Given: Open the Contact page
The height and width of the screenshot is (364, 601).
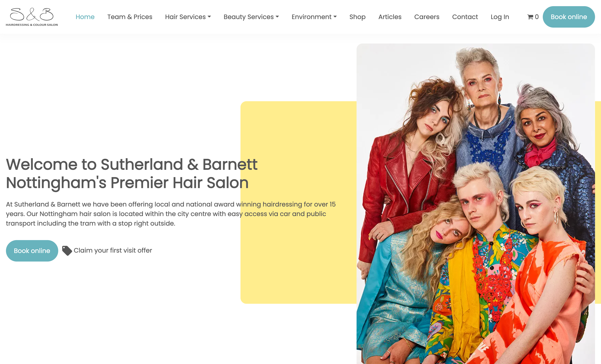Looking at the screenshot, I should pyautogui.click(x=465, y=17).
